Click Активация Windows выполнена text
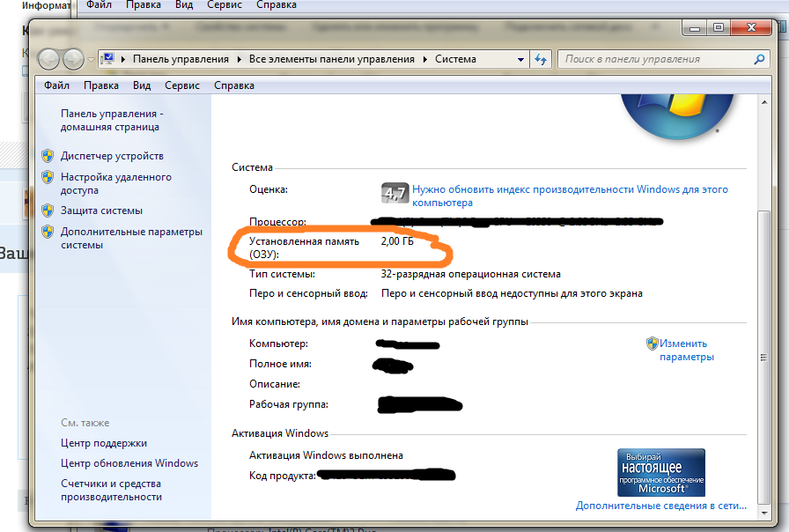The image size is (789, 532). 326,455
